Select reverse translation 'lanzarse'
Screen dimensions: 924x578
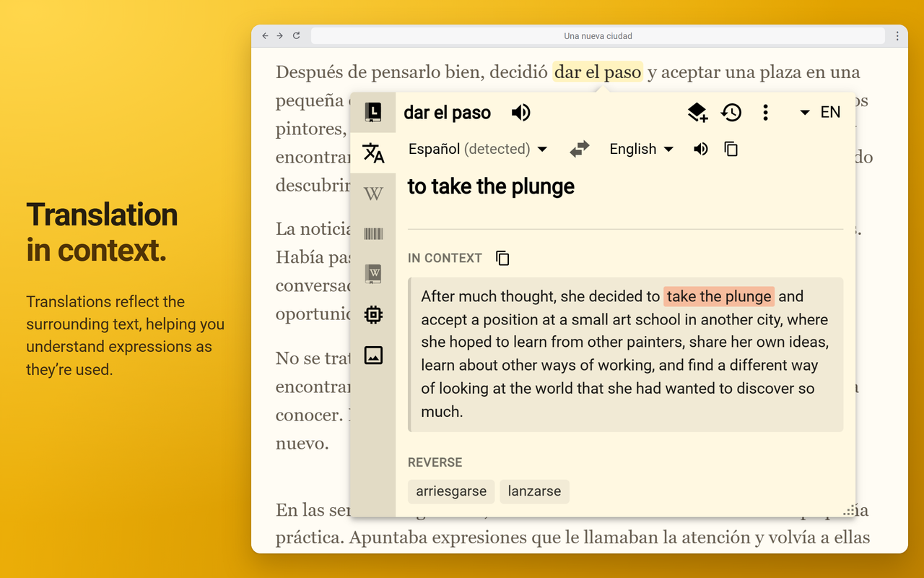pyautogui.click(x=534, y=491)
